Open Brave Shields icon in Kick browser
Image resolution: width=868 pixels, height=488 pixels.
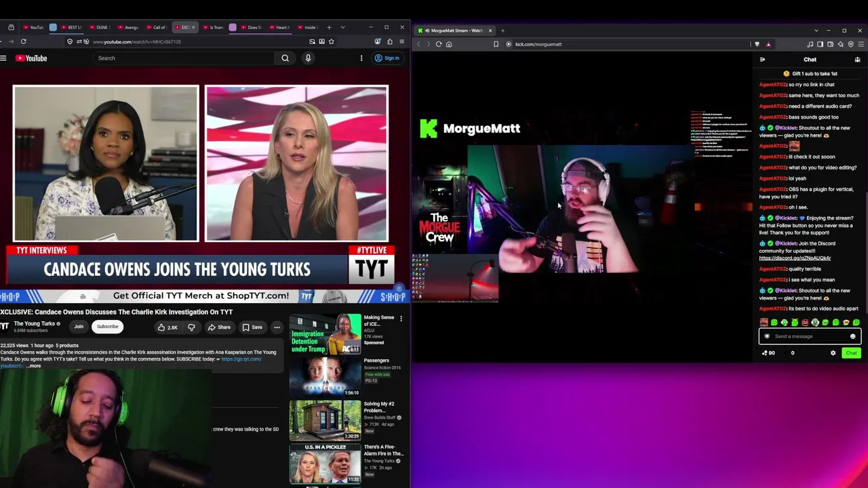tap(757, 44)
